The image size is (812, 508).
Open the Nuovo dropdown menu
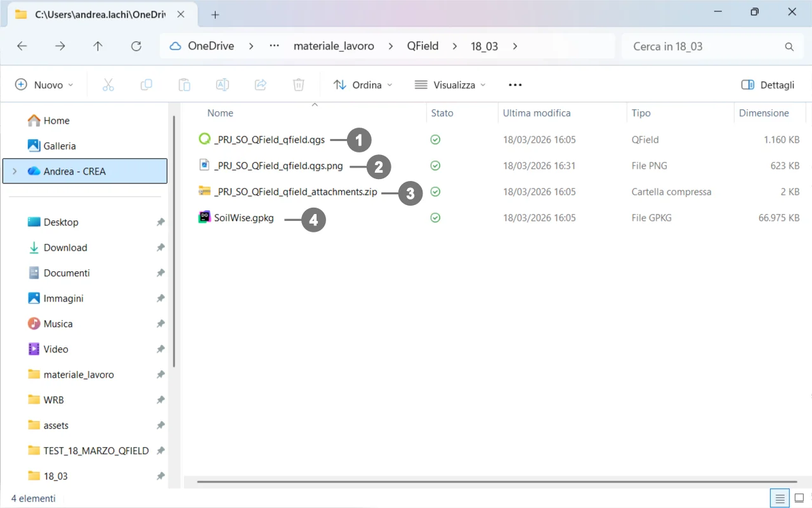(44, 84)
